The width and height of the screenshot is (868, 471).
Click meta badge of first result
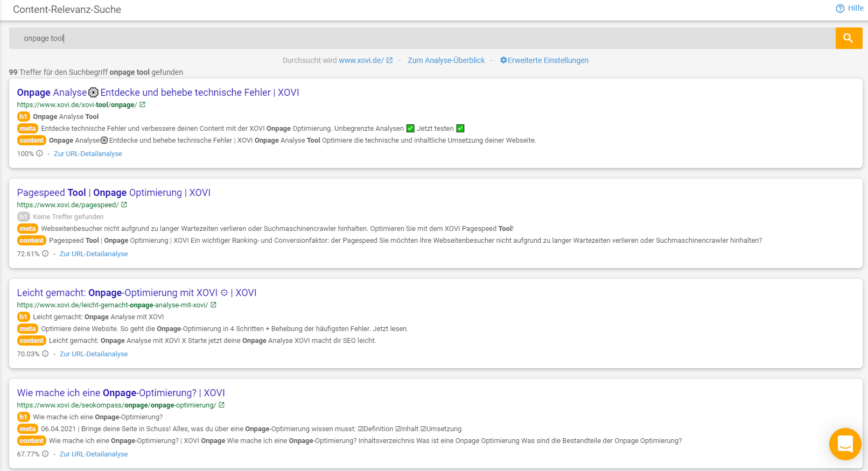click(27, 129)
